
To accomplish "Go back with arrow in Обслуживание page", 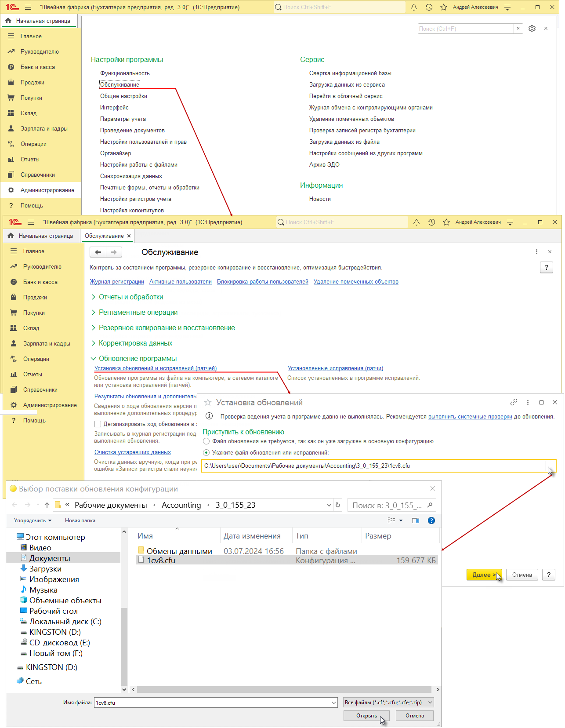I will (98, 252).
